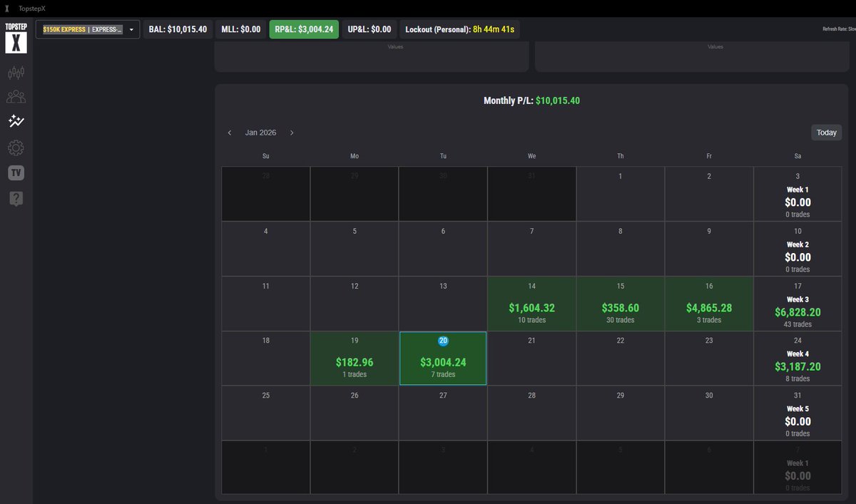The image size is (856, 504).
Task: Click the X icon in the title bar
Action: 8,9
